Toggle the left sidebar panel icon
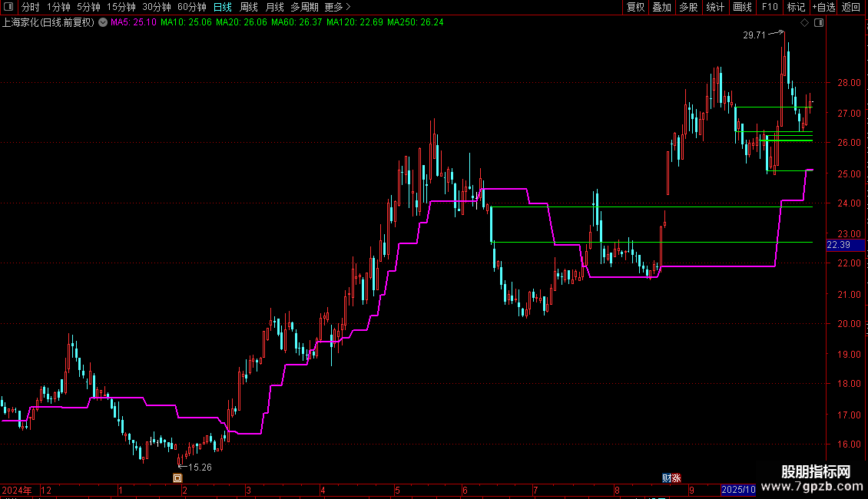 [8, 7]
